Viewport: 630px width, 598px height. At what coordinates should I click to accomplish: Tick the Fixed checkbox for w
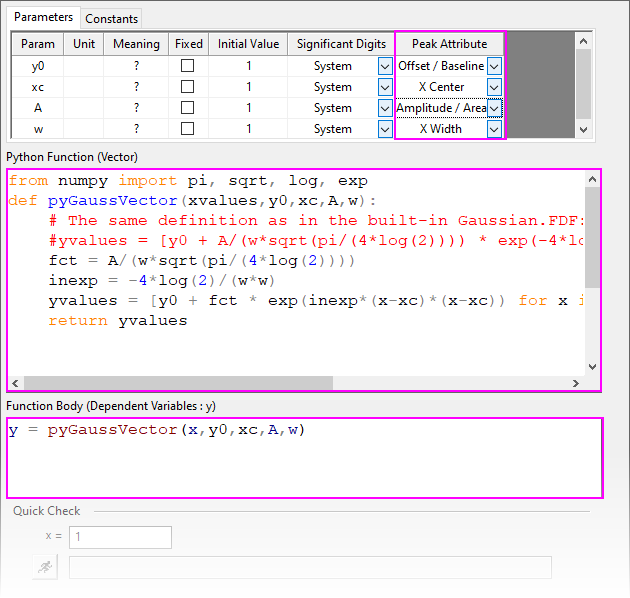click(x=187, y=129)
